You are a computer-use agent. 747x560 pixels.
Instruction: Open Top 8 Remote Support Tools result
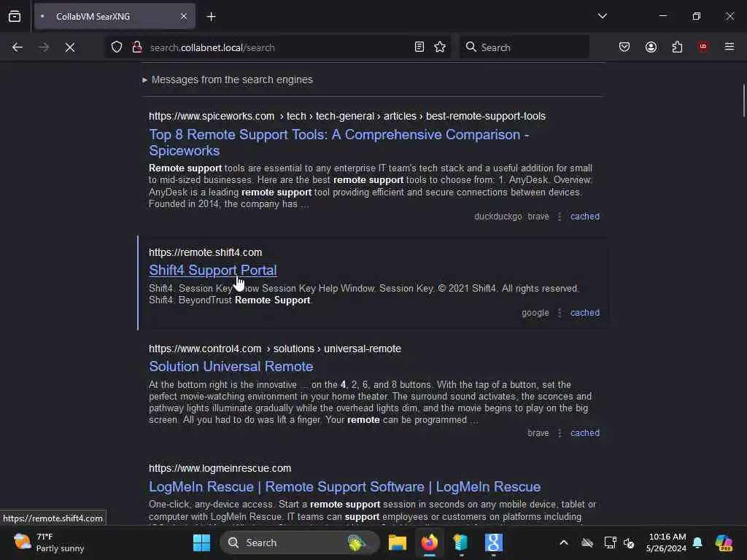click(338, 142)
